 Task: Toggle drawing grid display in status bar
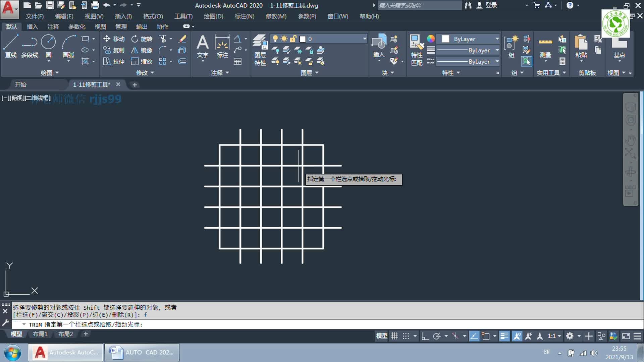394,336
